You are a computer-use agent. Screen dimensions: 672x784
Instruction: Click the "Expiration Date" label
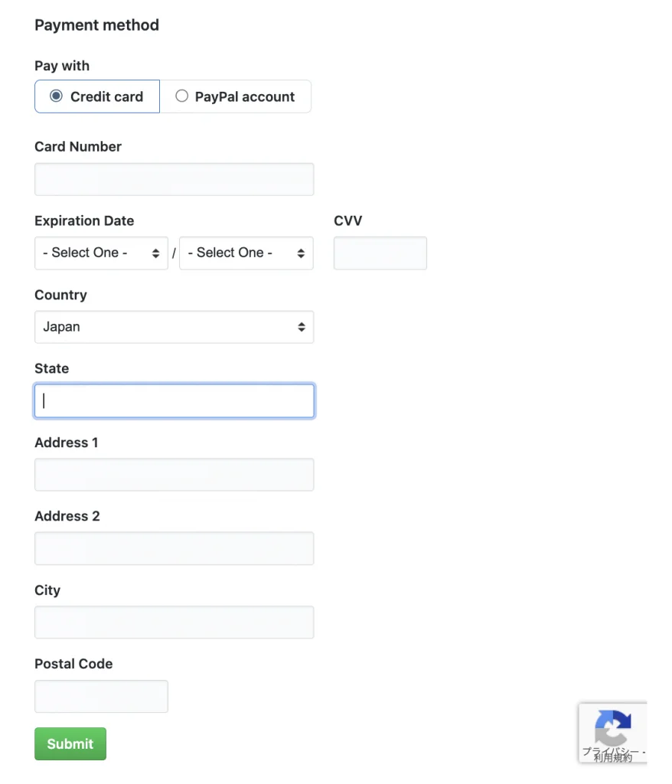point(84,221)
